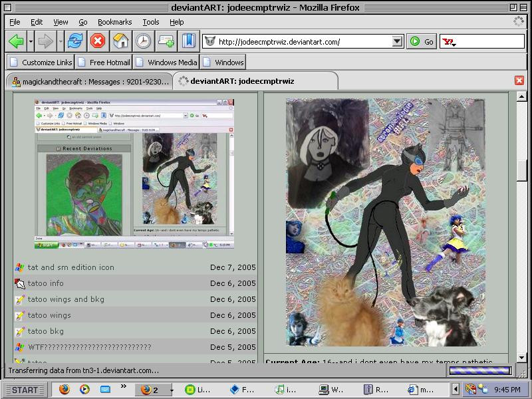Expand hidden system tray icons arrow
The height and width of the screenshot is (399, 532).
(x=456, y=389)
